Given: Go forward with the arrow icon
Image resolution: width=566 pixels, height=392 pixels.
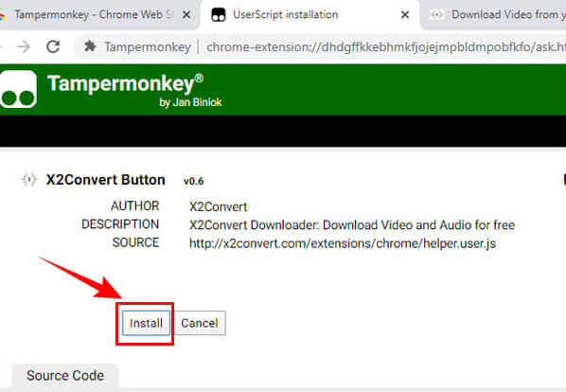Looking at the screenshot, I should [x=24, y=46].
